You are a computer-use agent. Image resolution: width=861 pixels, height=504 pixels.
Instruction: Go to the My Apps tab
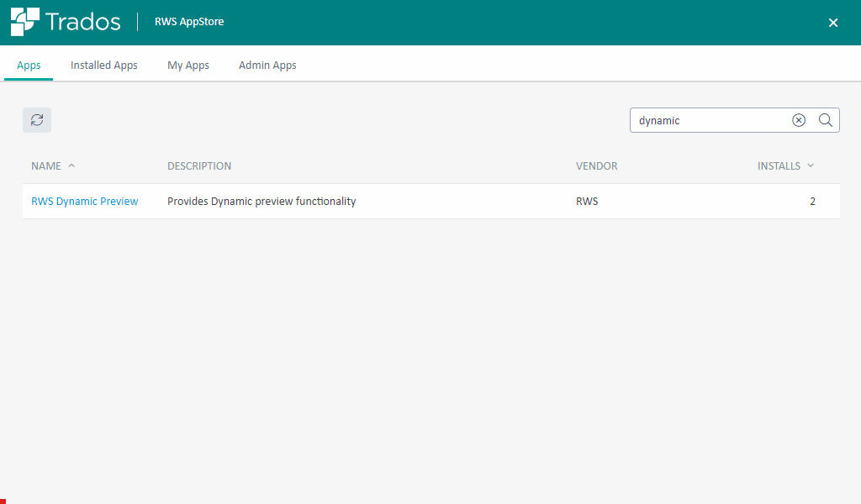tap(188, 65)
